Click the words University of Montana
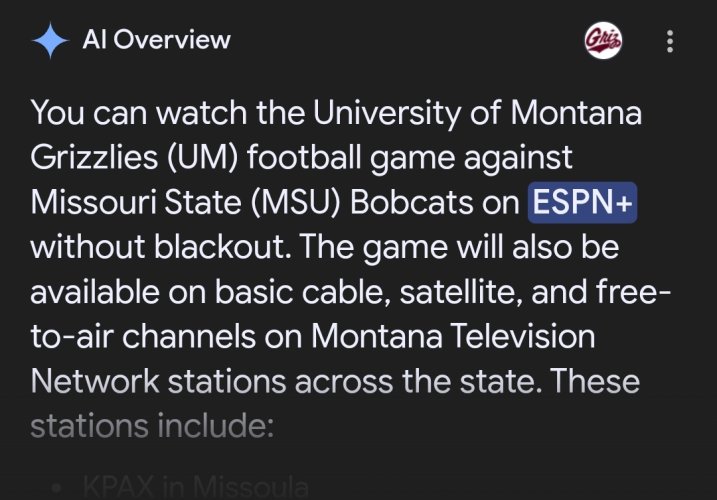717x500 pixels. (x=477, y=113)
